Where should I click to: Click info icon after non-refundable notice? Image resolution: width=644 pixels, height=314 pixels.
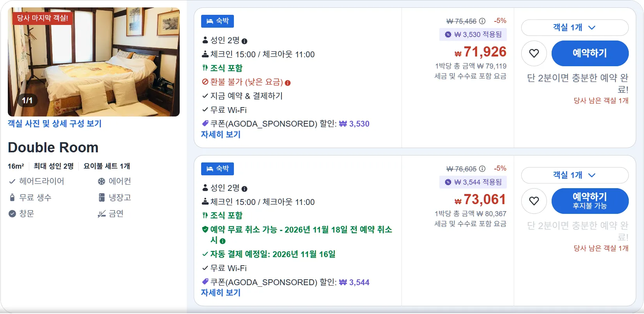288,83
